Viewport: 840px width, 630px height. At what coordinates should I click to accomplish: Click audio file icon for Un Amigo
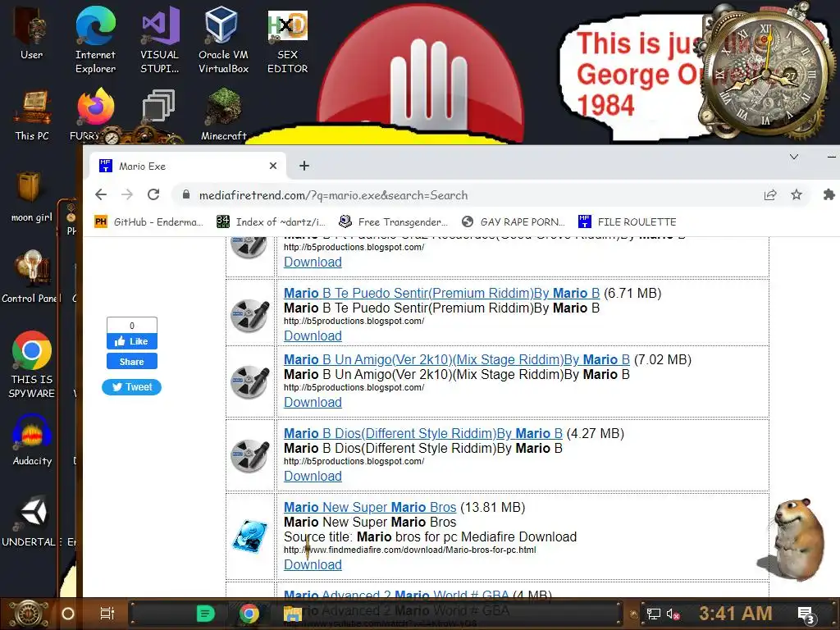[249, 382]
